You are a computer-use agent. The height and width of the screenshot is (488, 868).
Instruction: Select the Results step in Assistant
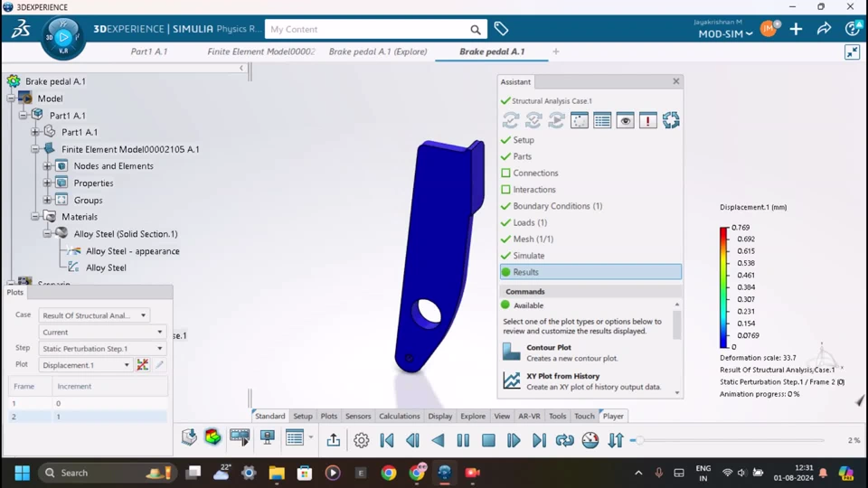pyautogui.click(x=590, y=272)
